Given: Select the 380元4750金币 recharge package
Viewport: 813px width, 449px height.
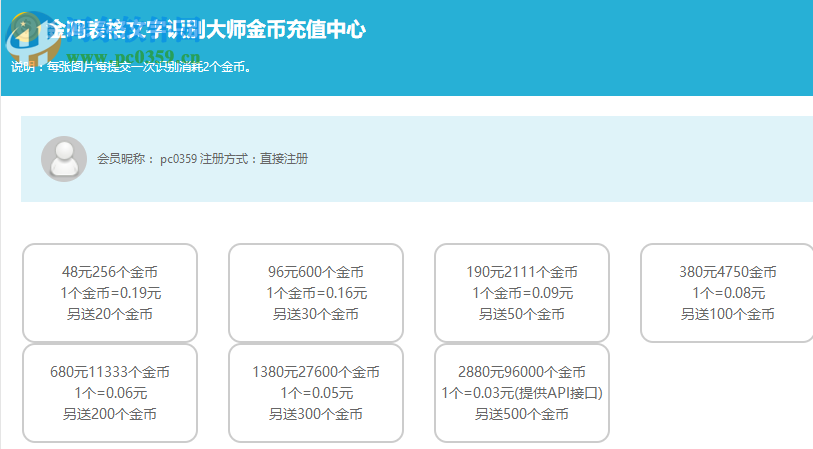Looking at the screenshot, I should click(x=727, y=293).
